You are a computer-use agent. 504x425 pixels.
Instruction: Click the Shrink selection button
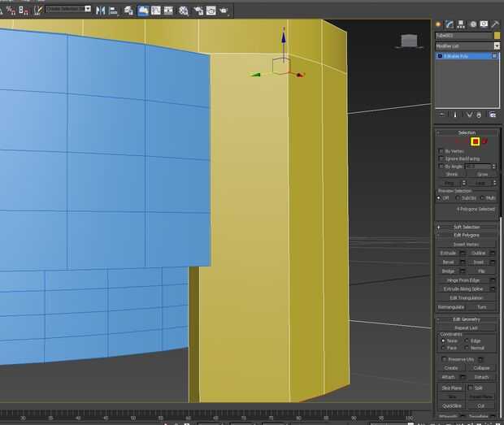452,174
